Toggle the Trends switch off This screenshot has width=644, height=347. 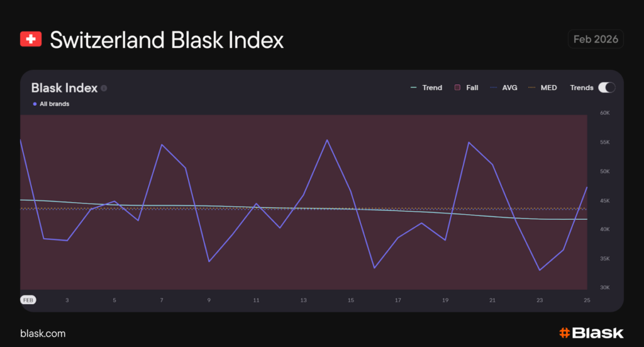coord(606,88)
